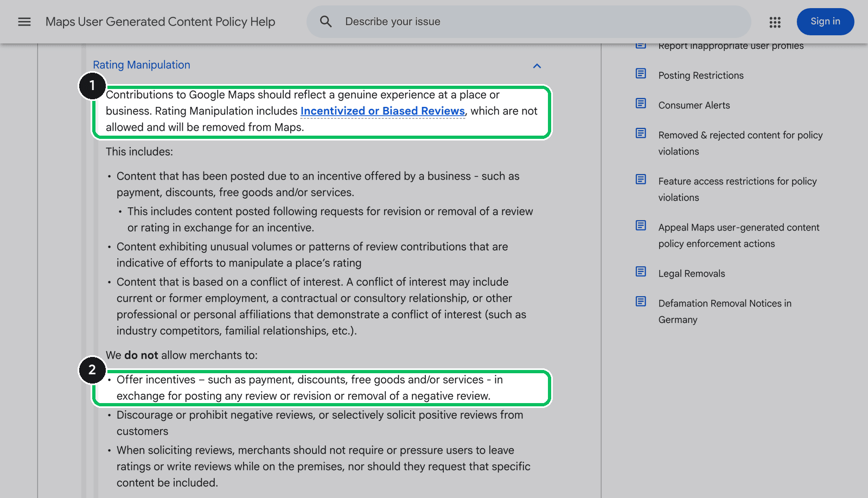The image size is (868, 498).
Task: Click the bullet starting 'Offer incentives – such as payment'
Action: point(310,388)
